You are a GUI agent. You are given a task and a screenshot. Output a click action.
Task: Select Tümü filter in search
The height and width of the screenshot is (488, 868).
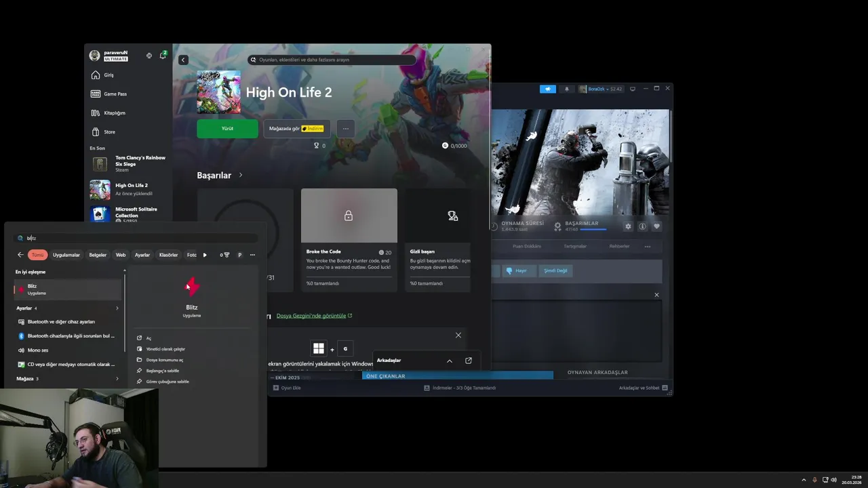click(37, 255)
